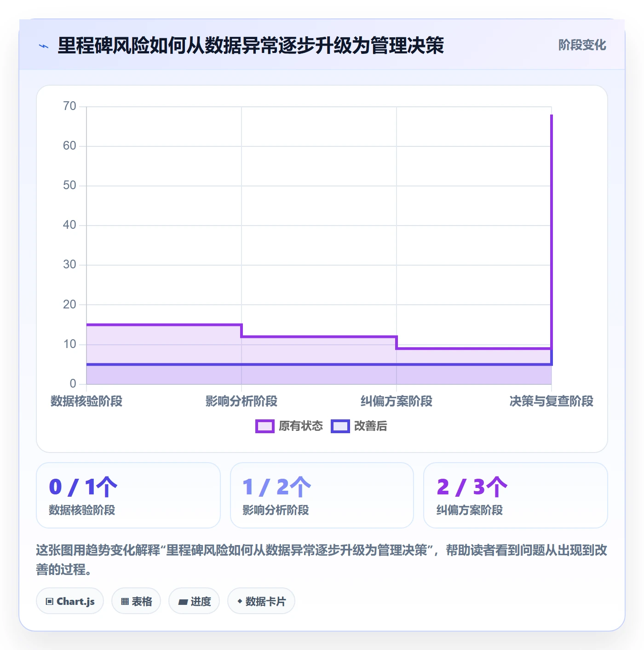Click the 纠偏方案阶段 x-axis label
Screen dimensions: 644x650
pyautogui.click(x=397, y=401)
